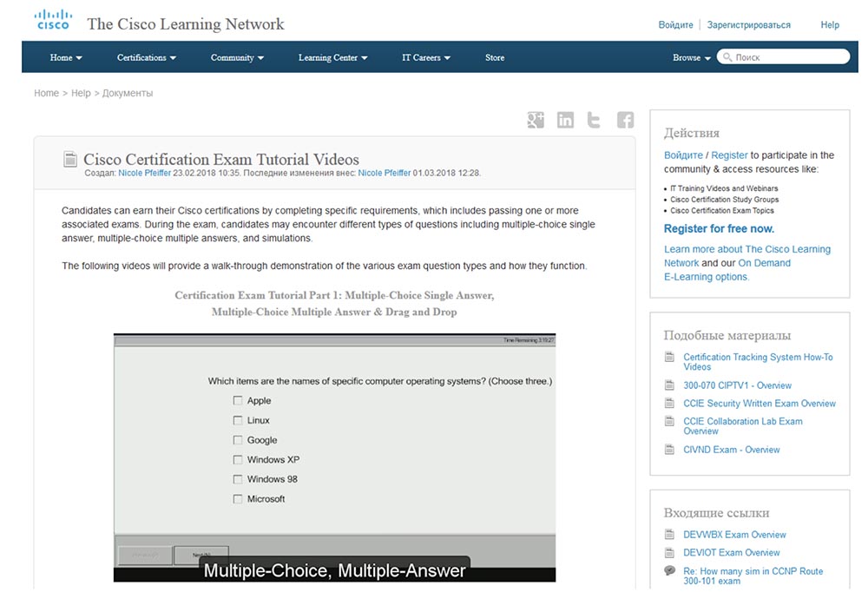The image size is (868, 592).
Task: Open Help link in the top right
Action: click(x=830, y=25)
